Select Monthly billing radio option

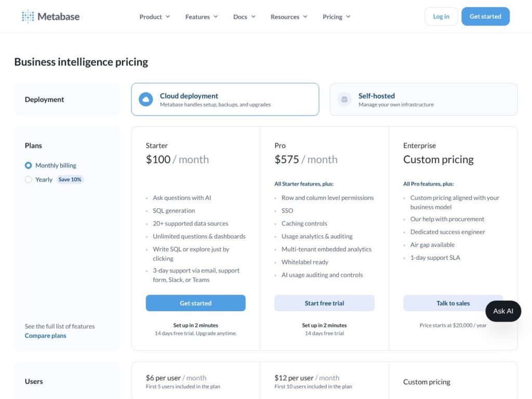[29, 165]
